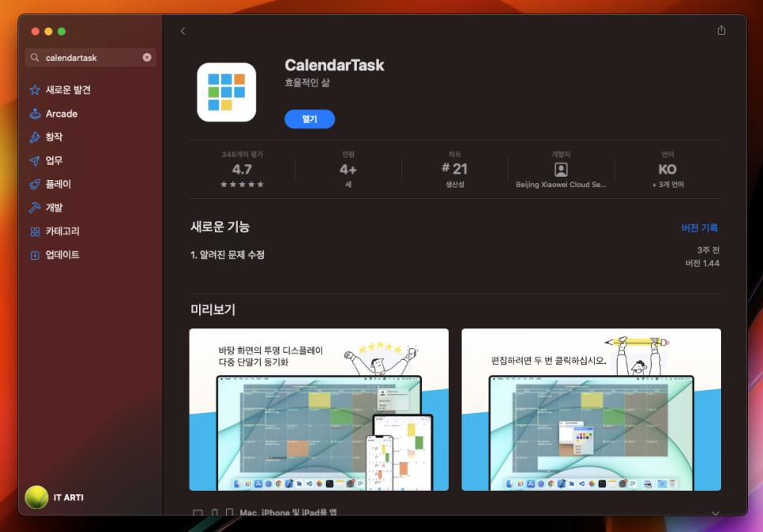
Task: Click the 열기 button
Action: point(310,119)
